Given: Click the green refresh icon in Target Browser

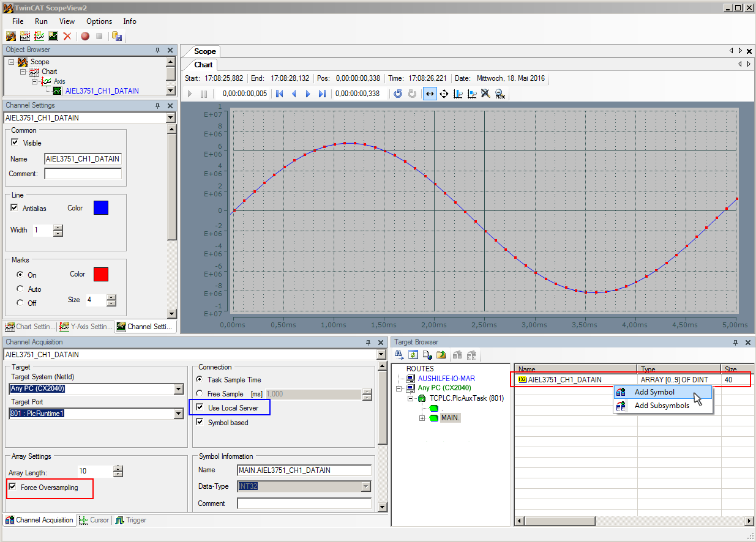Looking at the screenshot, I should [x=413, y=354].
